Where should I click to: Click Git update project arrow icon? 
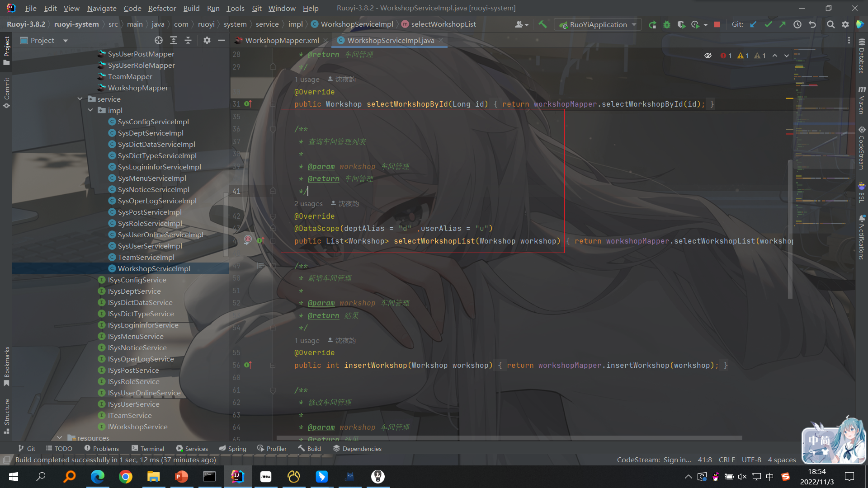point(753,24)
